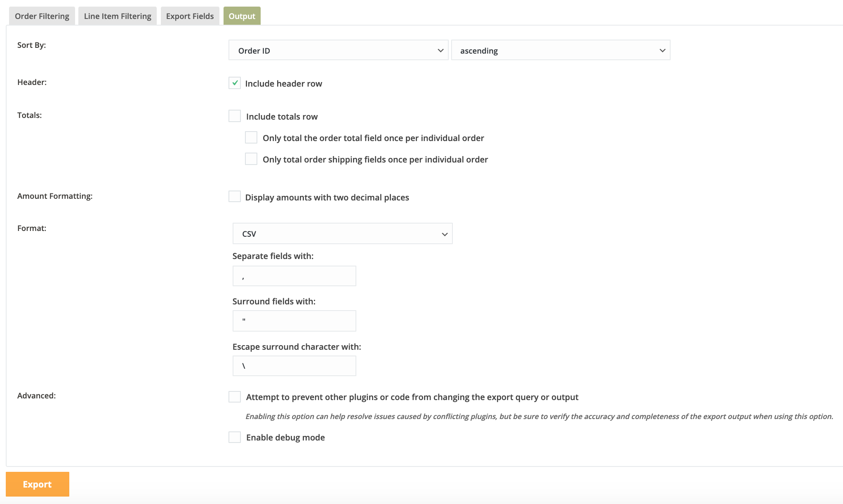Expand the ascending sort direction dropdown
This screenshot has width=843, height=504.
560,50
